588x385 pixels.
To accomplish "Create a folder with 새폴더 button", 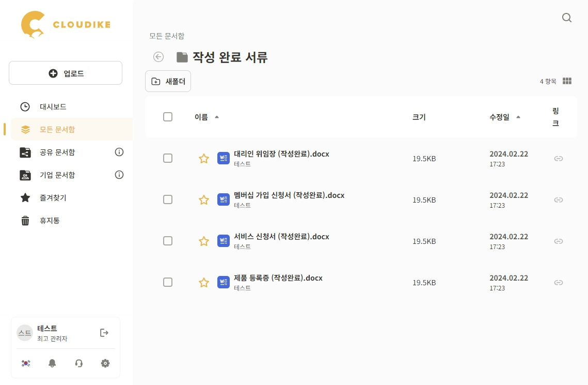I will pyautogui.click(x=168, y=82).
